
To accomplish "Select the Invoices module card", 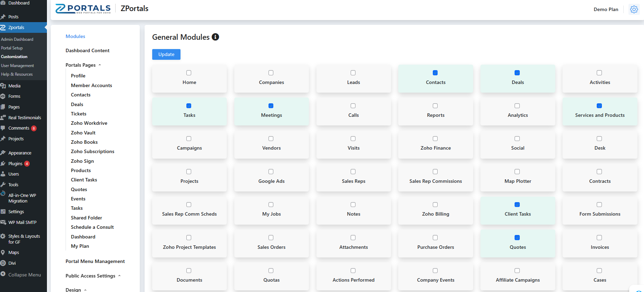I will tap(599, 244).
